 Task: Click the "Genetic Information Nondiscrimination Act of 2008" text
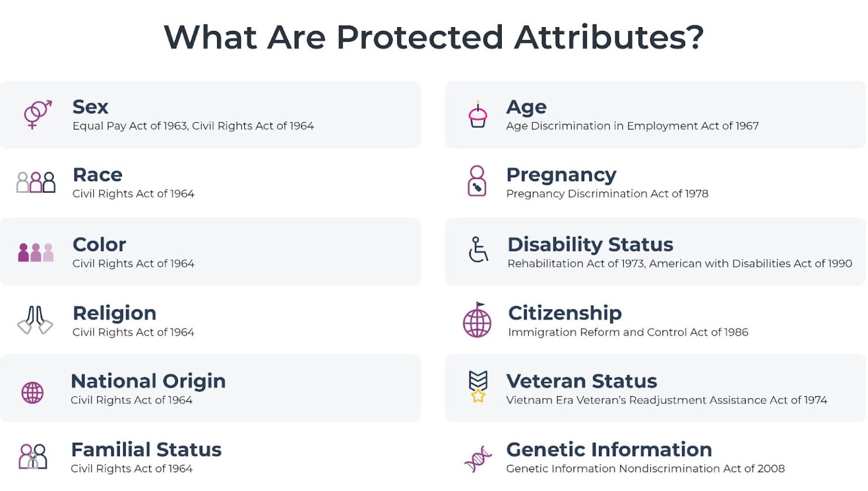click(645, 468)
